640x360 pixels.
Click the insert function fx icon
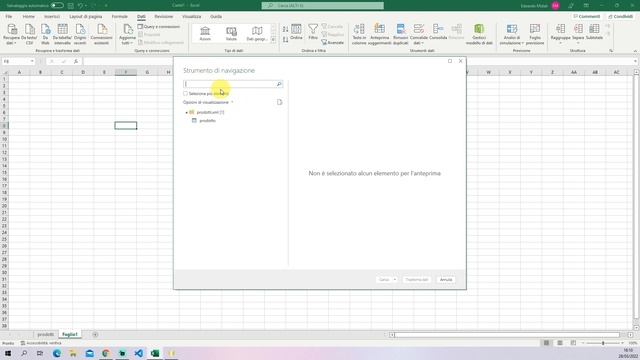pos(76,61)
